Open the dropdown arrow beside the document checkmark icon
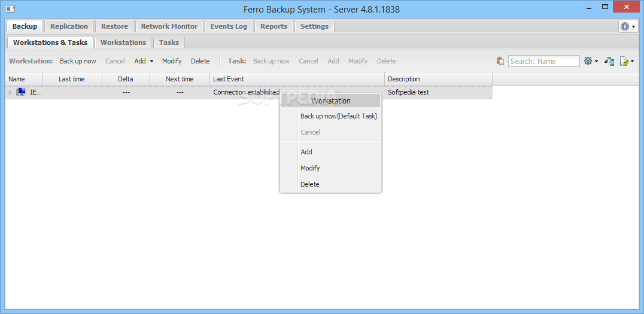Screen dimensions: 644x314 (633, 62)
